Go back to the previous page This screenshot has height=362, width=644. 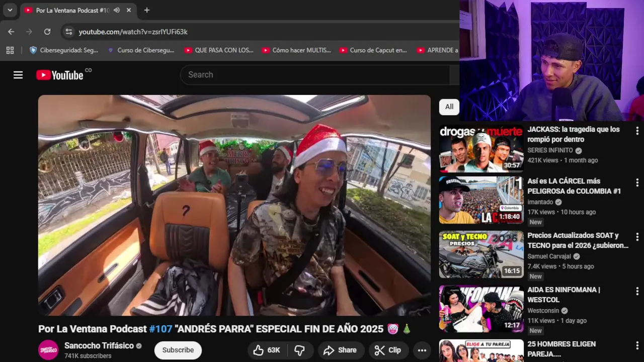[x=11, y=32]
